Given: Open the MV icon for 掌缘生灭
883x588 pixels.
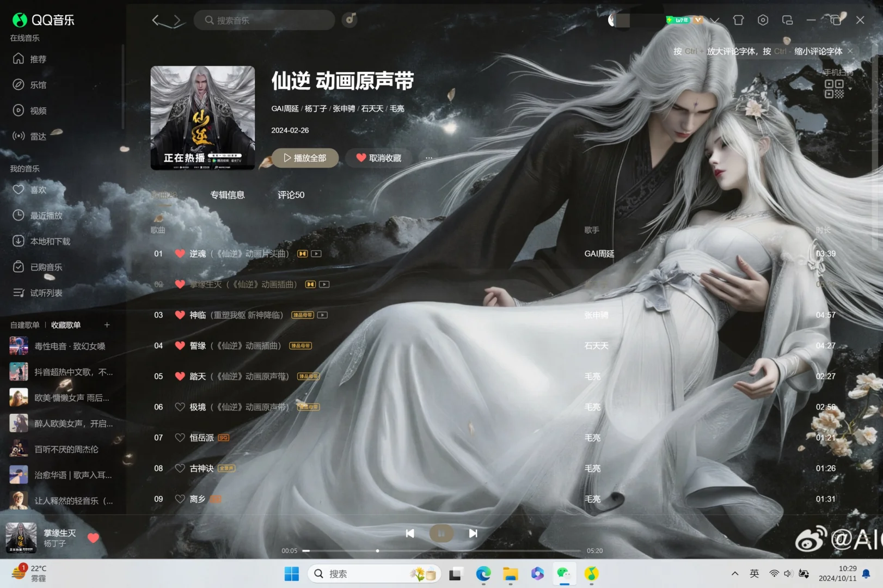Looking at the screenshot, I should click(324, 284).
